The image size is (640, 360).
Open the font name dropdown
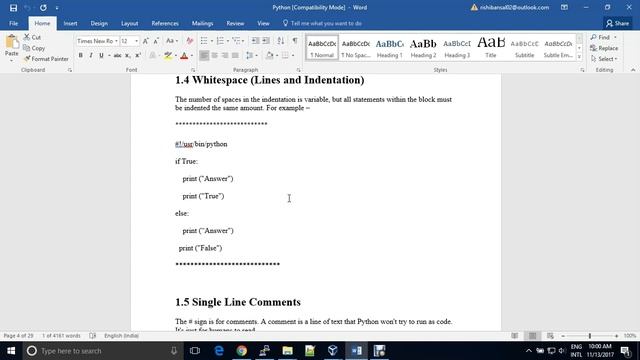(x=116, y=41)
